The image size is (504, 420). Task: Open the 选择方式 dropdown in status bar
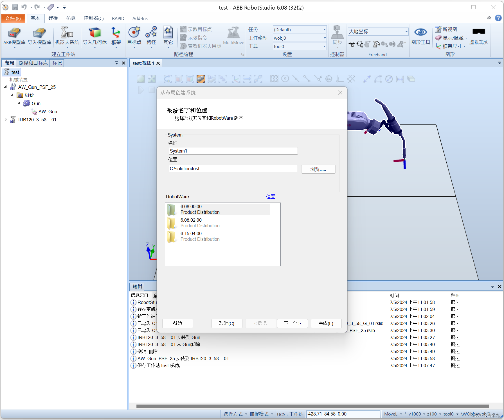(235, 414)
